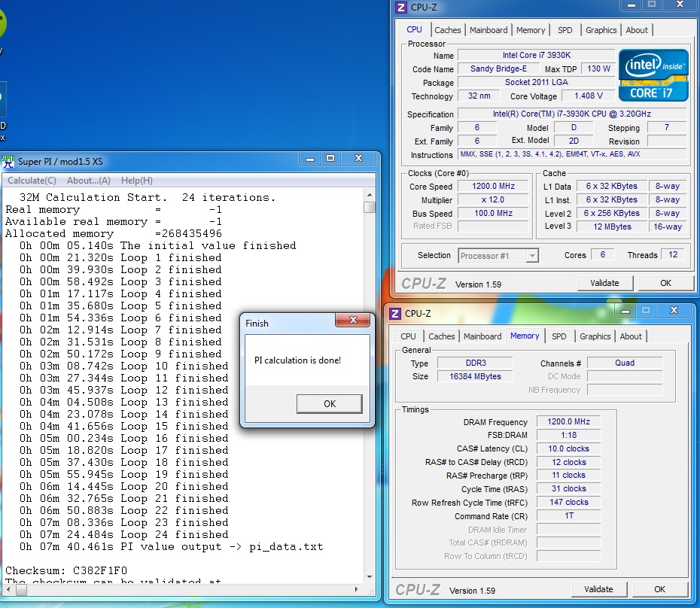Click the Intel Core i7 inside badge
This screenshot has width=700, height=608.
[653, 75]
